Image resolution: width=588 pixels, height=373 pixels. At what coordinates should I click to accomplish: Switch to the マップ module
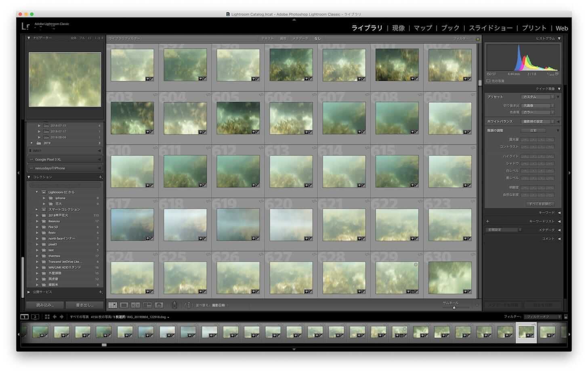[423, 28]
